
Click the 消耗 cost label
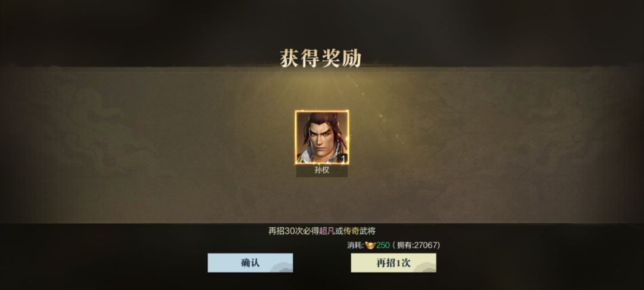[355, 245]
